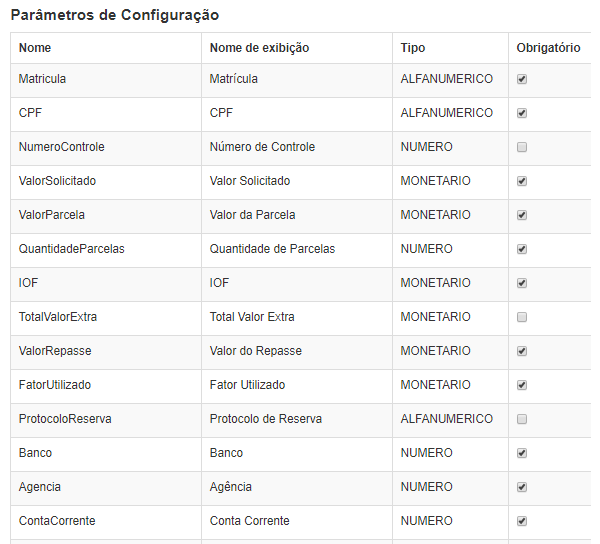Click the Obrigatório column header
The image size is (600, 544).
point(550,48)
